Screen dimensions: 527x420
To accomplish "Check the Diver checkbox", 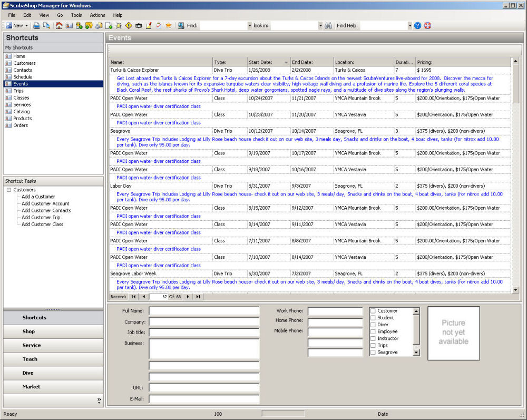I will coord(373,325).
